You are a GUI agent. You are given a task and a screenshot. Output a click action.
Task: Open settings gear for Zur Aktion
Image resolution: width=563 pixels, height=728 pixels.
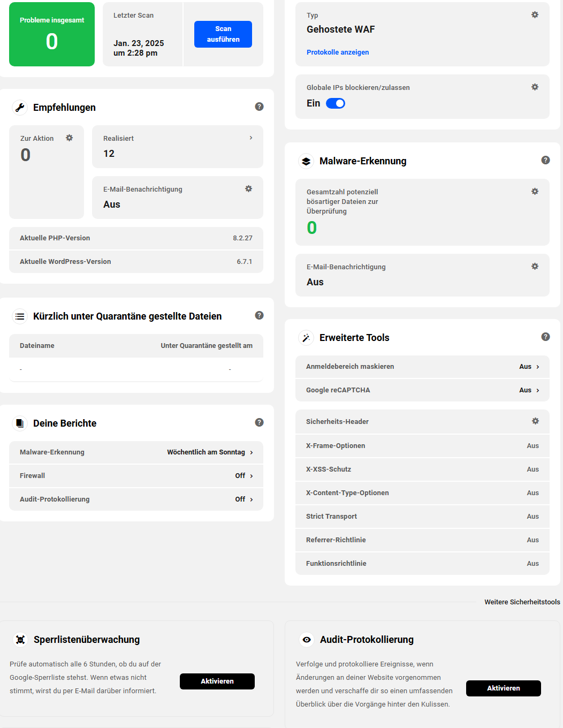point(70,138)
